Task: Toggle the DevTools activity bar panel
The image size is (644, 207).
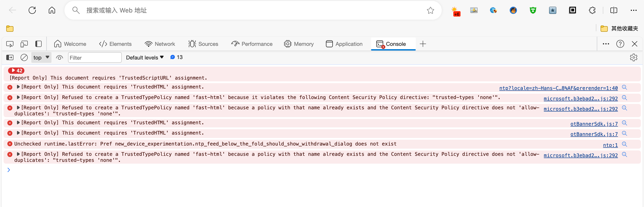Action: pyautogui.click(x=38, y=44)
